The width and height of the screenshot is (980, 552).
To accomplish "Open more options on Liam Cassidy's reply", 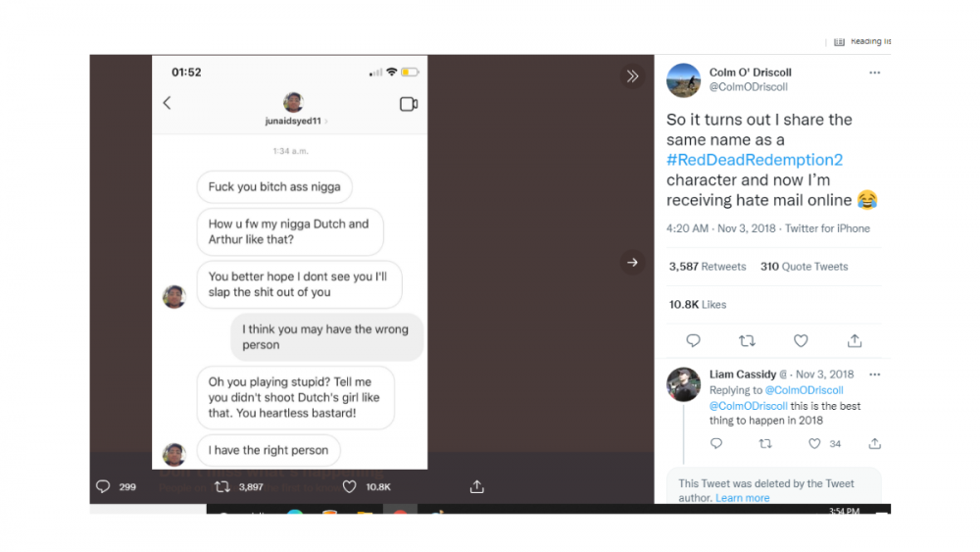I will (874, 375).
